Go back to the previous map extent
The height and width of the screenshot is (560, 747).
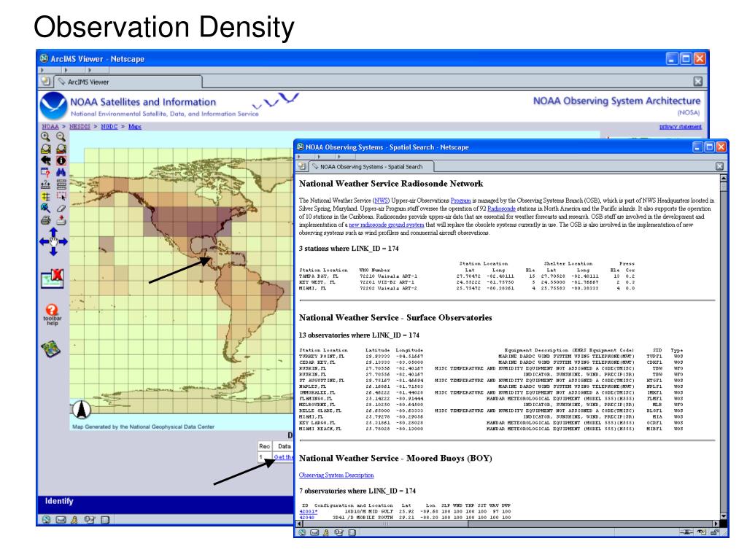tap(46, 160)
